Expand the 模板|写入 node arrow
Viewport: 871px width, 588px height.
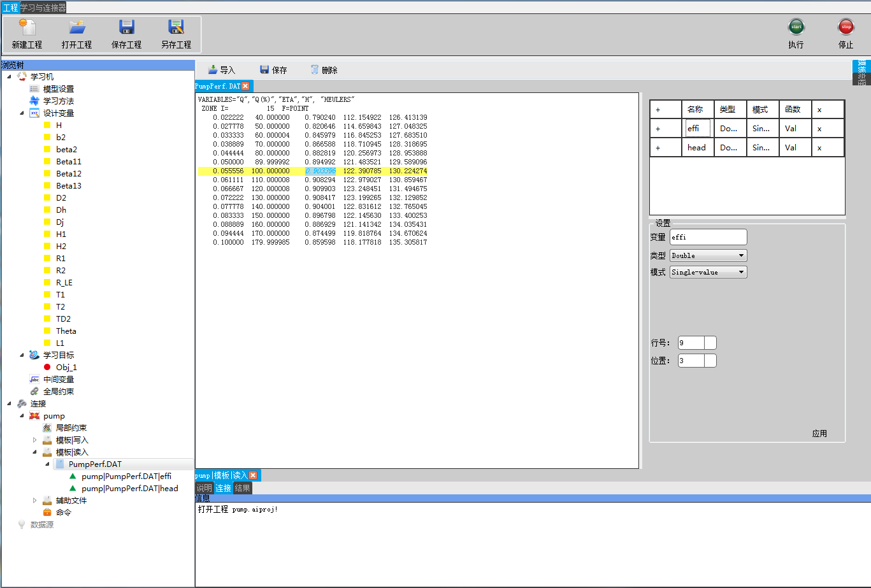34,440
